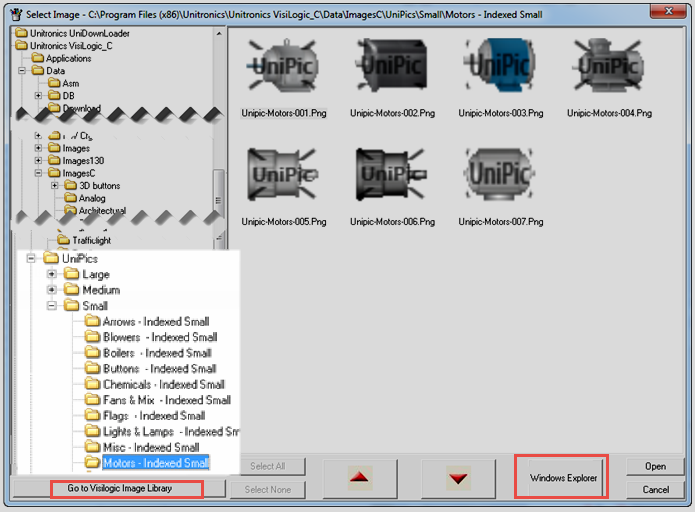Click the 3D buttons folder icon
Viewport: 695px width, 512px height.
point(70,185)
